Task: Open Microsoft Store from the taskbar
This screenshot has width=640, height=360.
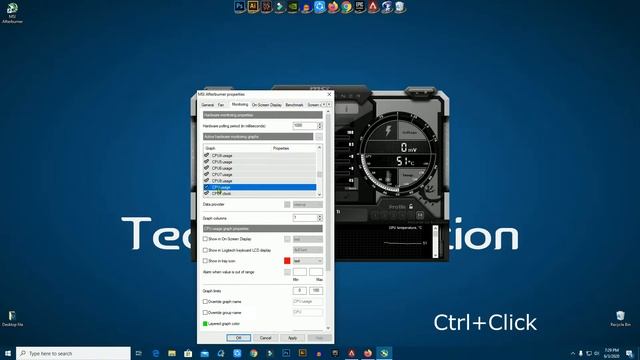Action: (188, 353)
